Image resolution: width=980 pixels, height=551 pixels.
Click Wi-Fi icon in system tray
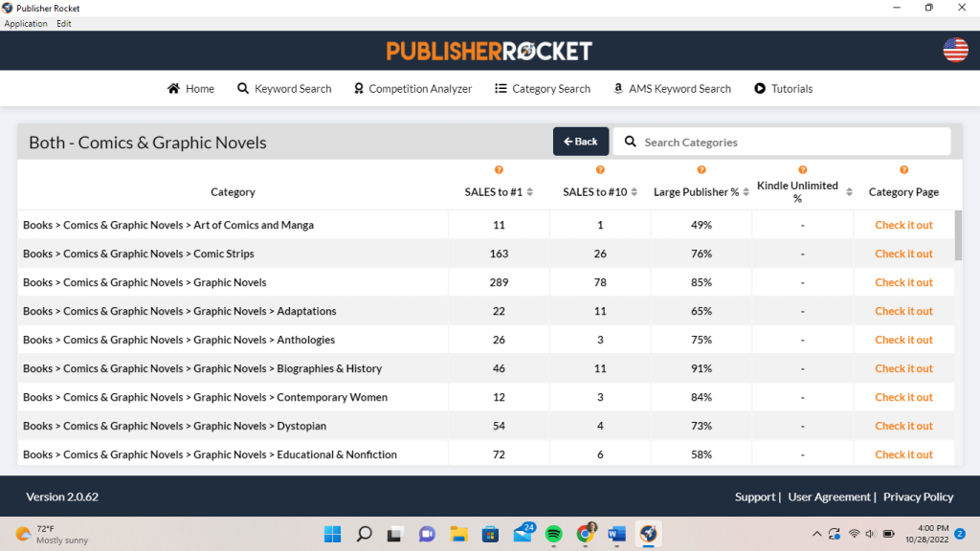(x=854, y=534)
